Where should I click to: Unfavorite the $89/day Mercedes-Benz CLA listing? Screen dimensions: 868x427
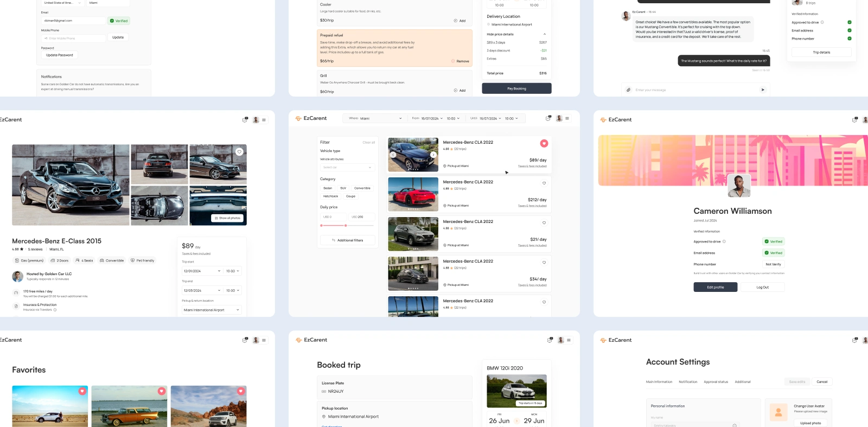coord(544,143)
